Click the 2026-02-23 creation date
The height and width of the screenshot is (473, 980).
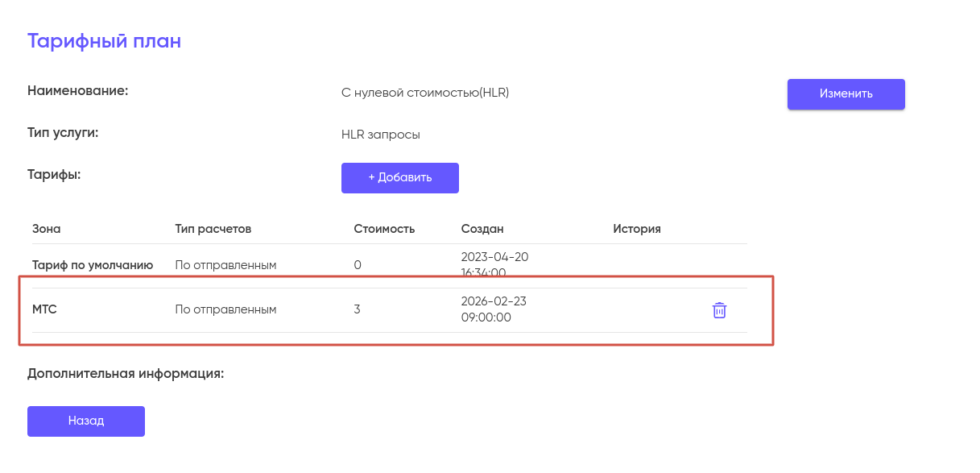tap(494, 301)
